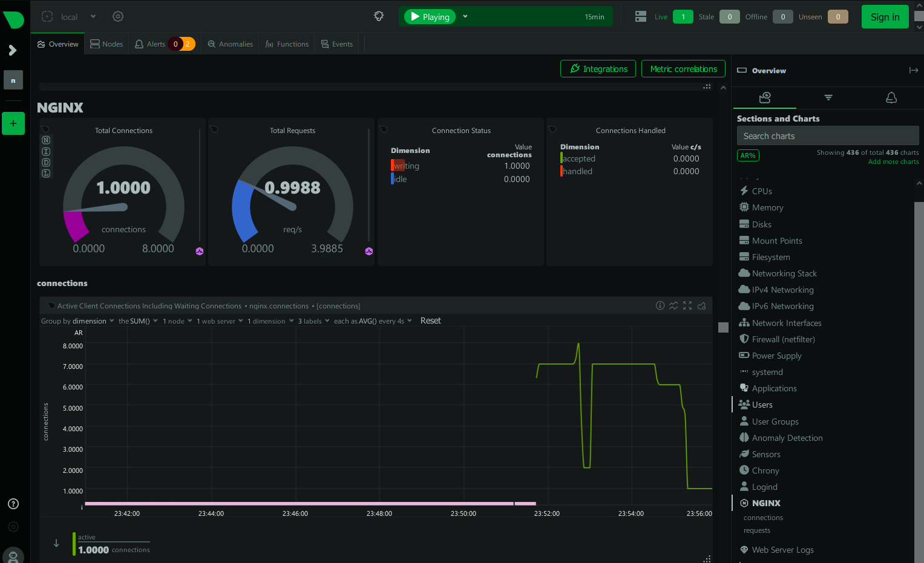Click the green plus add-space button
924x563 pixels.
click(x=13, y=123)
